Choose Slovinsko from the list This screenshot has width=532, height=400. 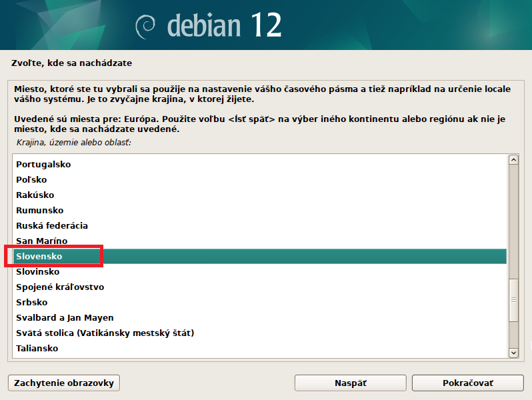click(37, 271)
